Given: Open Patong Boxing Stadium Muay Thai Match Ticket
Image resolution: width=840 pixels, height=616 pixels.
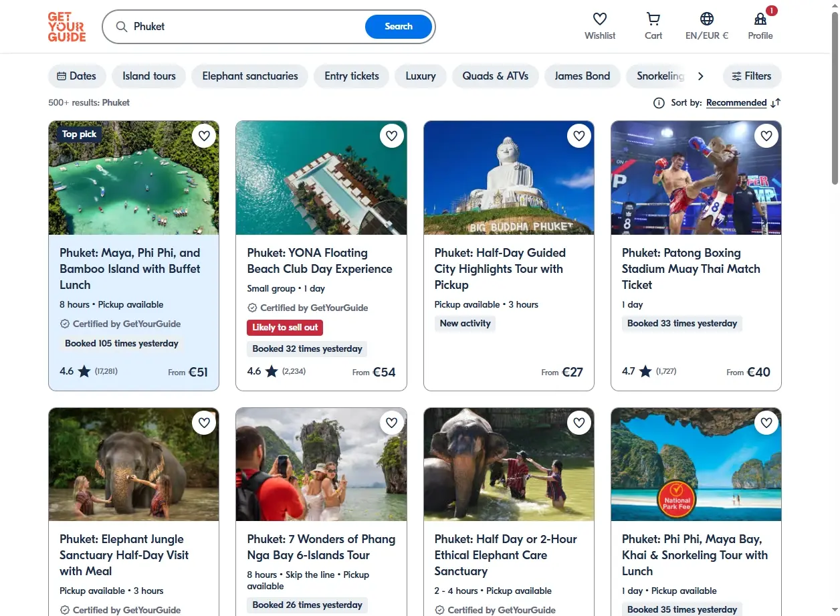Looking at the screenshot, I should (x=691, y=269).
